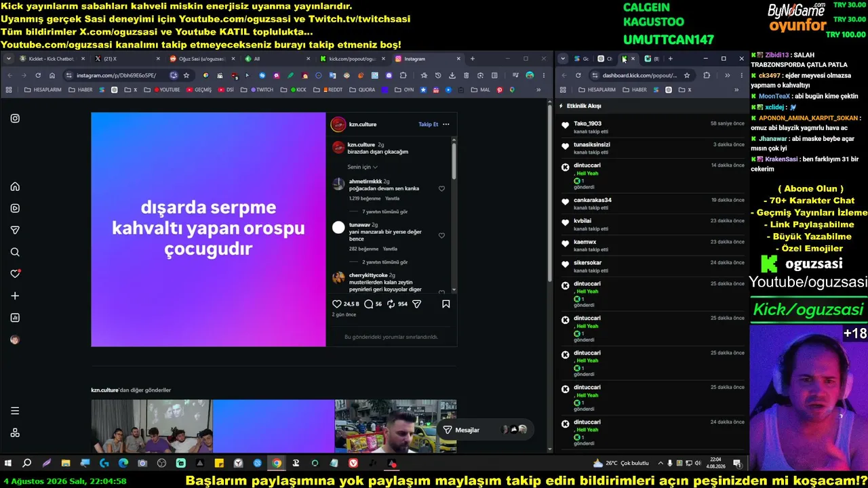Open Instagram search from the sidebar
Screen dimensions: 868x488
(15, 252)
